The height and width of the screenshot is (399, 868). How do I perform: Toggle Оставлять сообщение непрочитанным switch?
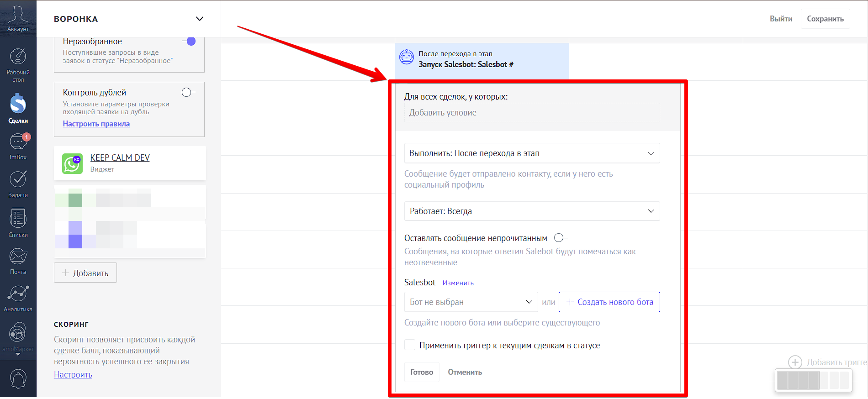pos(561,238)
